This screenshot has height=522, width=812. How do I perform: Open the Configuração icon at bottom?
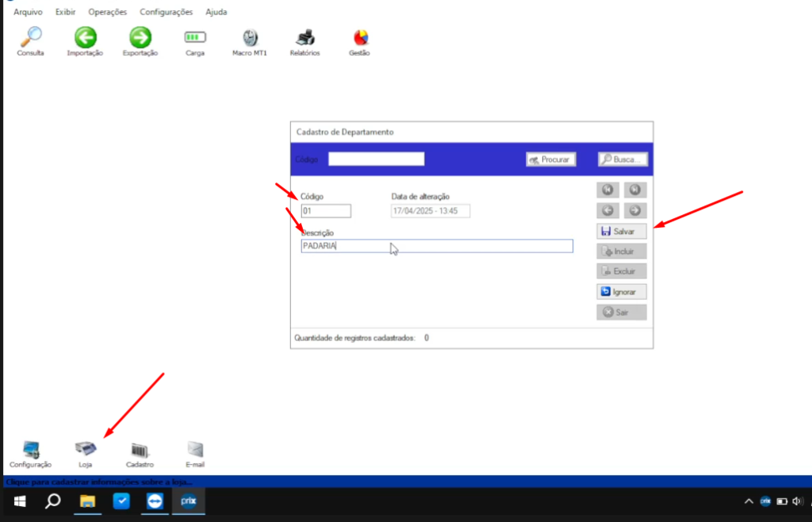30,451
